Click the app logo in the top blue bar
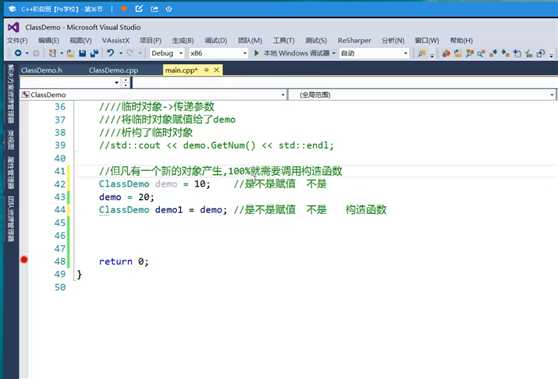This screenshot has height=379, width=558. pos(12,9)
